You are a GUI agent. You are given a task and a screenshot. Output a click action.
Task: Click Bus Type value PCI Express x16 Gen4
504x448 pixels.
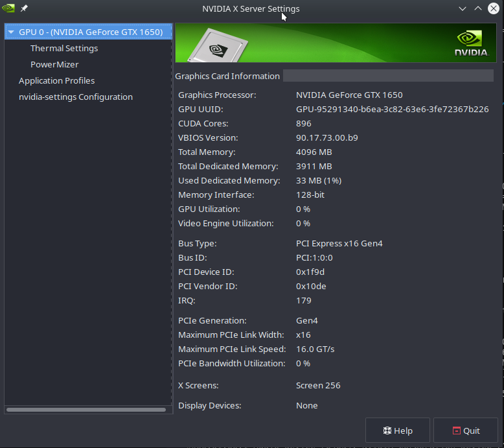tap(339, 244)
